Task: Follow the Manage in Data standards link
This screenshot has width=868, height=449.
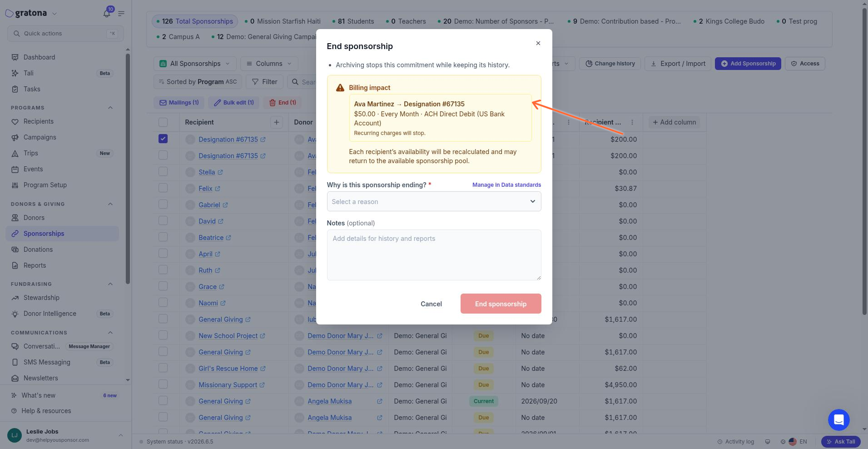Action: point(506,185)
